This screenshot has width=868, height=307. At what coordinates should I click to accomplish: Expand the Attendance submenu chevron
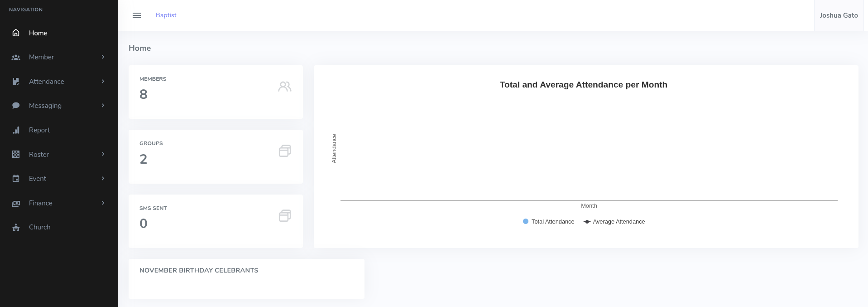click(x=103, y=82)
